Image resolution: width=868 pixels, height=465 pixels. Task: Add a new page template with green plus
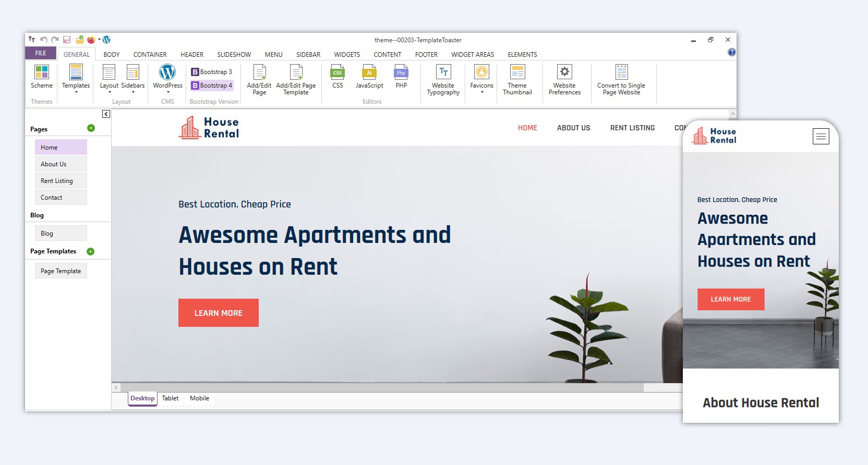(x=90, y=251)
